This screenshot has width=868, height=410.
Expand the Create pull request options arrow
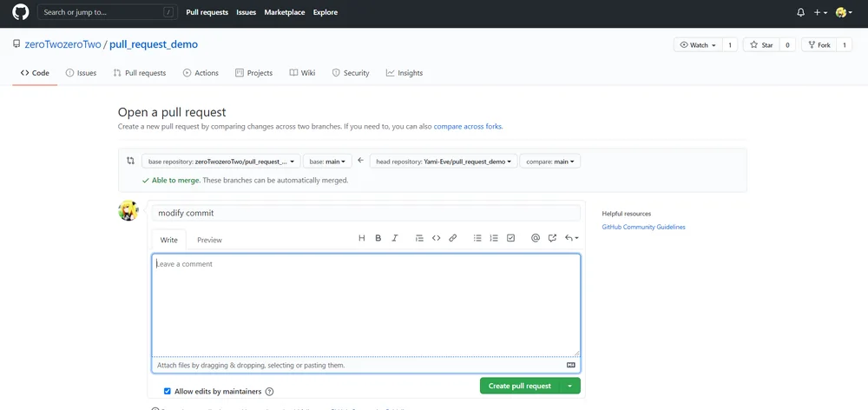pos(569,386)
